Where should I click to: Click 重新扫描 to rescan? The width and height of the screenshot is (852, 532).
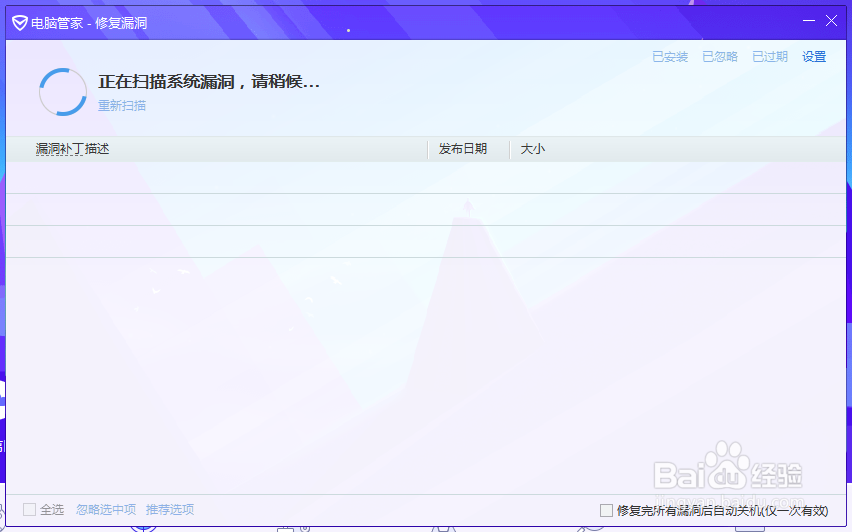122,105
